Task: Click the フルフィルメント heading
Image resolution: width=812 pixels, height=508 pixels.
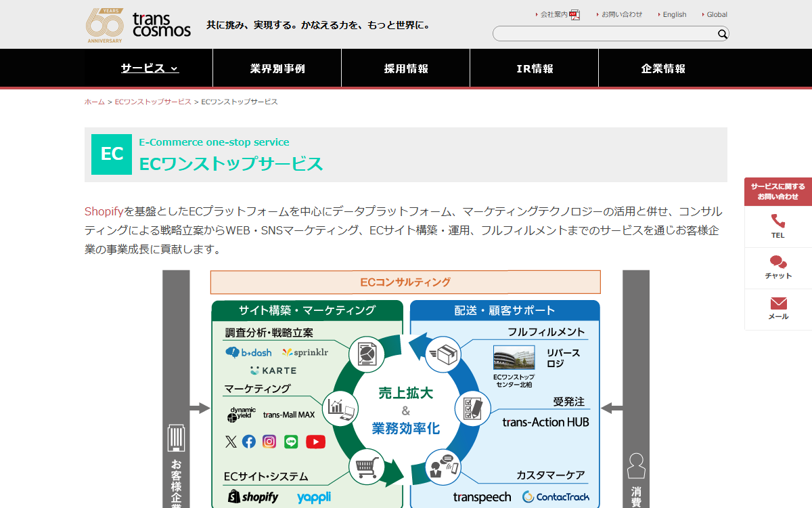Action: [x=546, y=332]
